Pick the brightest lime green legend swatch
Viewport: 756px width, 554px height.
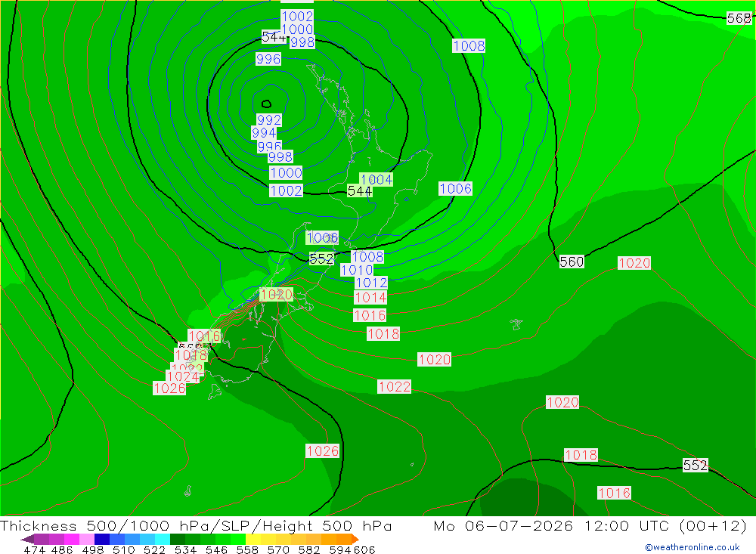238,539
